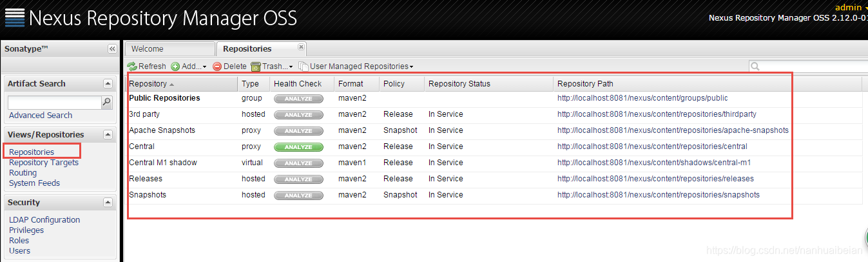The image size is (868, 262).
Task: Open the Add repository menu
Action: click(x=189, y=66)
